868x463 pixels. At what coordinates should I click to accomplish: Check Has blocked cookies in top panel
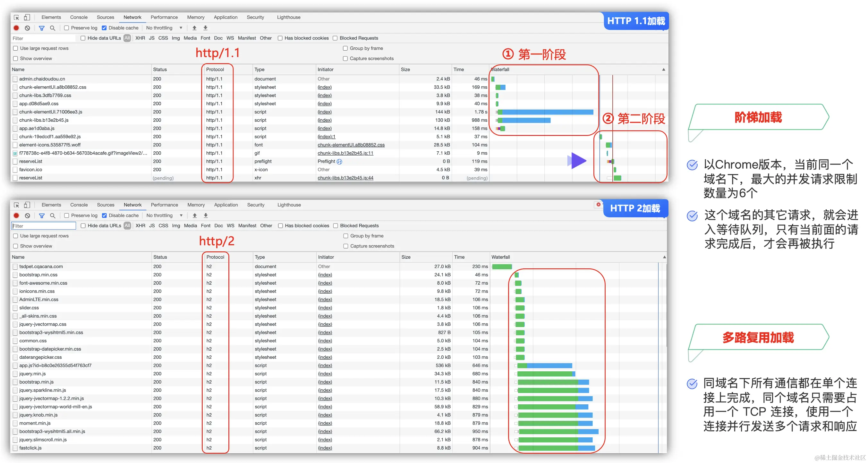point(280,38)
